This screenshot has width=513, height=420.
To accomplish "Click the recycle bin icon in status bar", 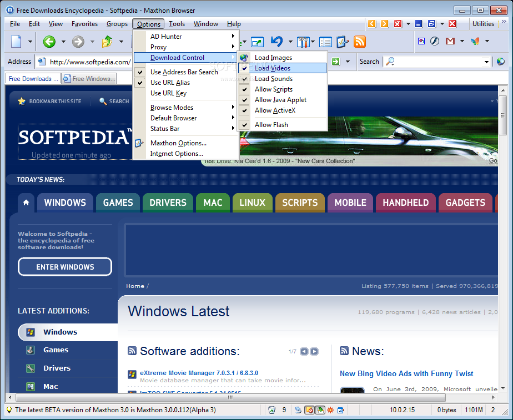I will point(271,410).
